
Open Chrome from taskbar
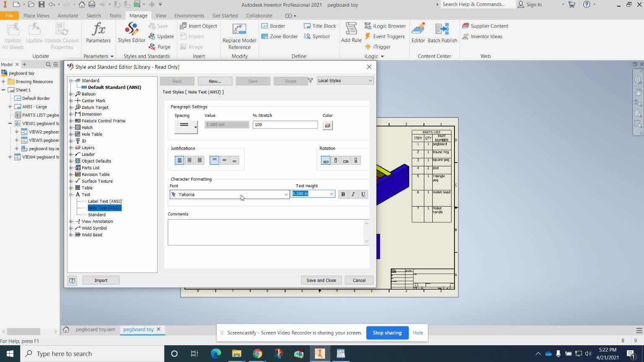click(257, 354)
